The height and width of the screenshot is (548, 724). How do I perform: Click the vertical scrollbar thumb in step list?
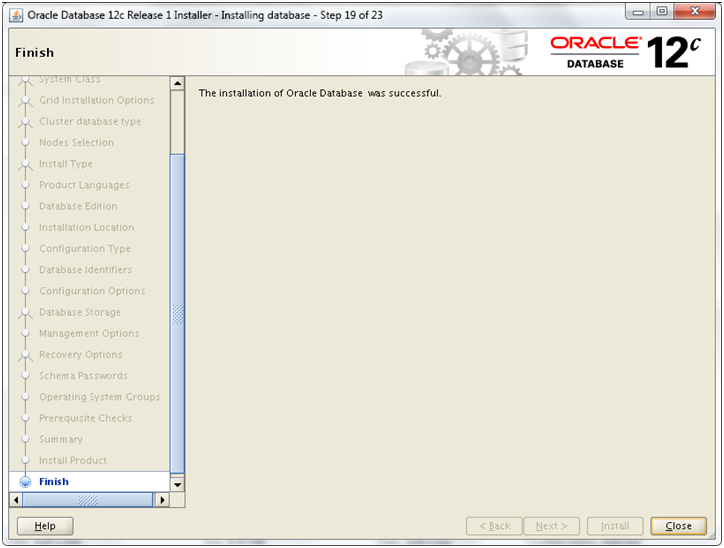(x=177, y=314)
